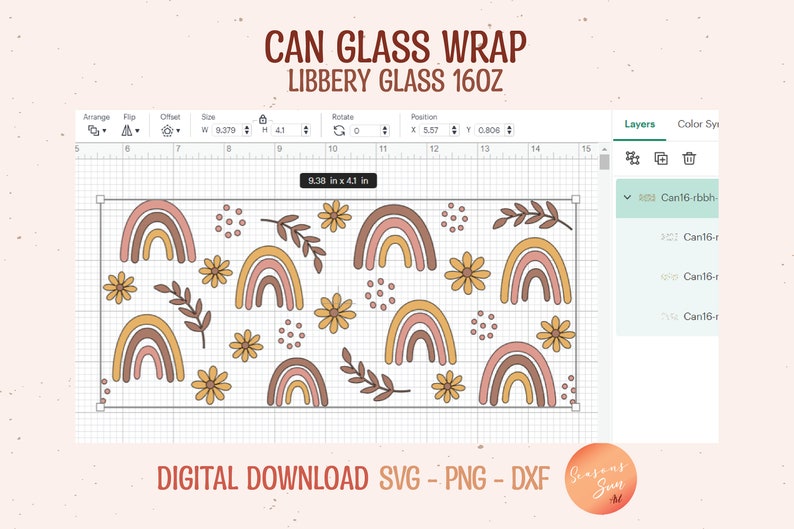The height and width of the screenshot is (529, 794).
Task: Click the Rotate stepper arrows
Action: (x=385, y=131)
